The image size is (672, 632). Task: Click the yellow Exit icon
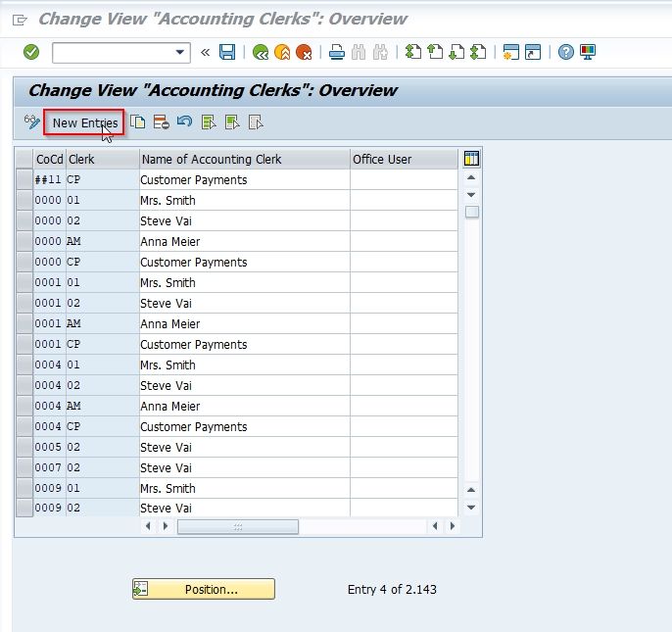282,52
